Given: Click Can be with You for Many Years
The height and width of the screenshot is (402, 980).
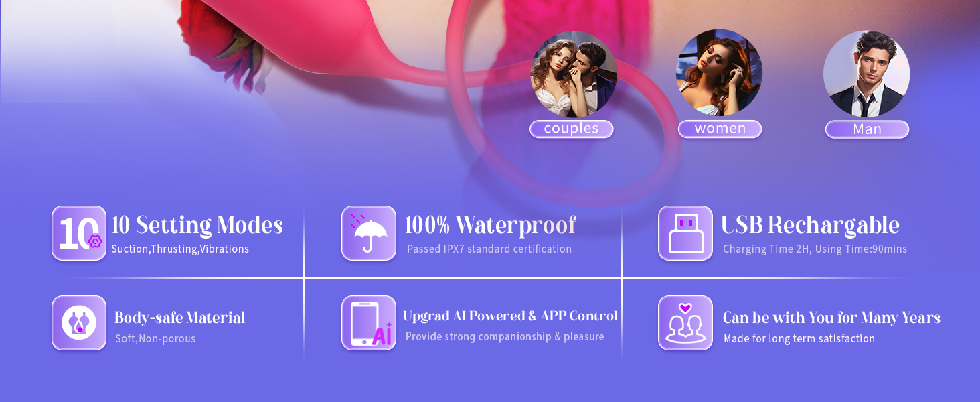Looking at the screenshot, I should pos(832,318).
